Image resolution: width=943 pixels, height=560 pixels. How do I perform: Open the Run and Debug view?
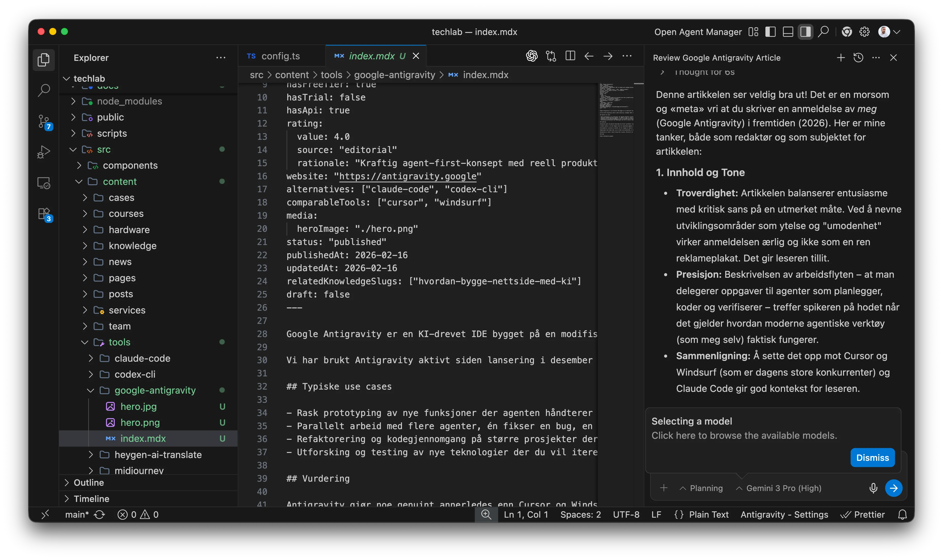coord(44,152)
